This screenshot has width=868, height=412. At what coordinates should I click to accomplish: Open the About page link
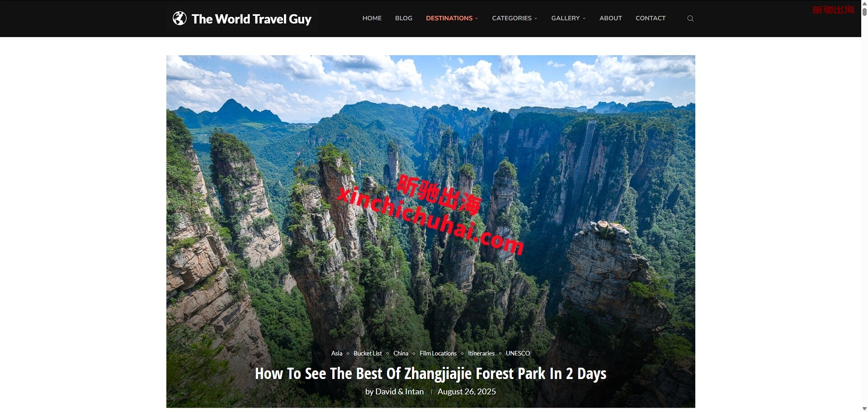coord(611,18)
